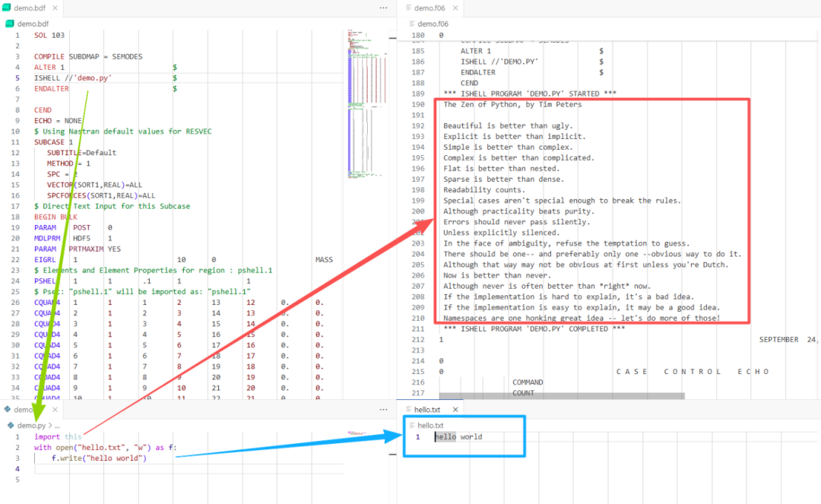Click the with open("hello.txt", "w") line
This screenshot has height=504, width=821.
(x=105, y=448)
